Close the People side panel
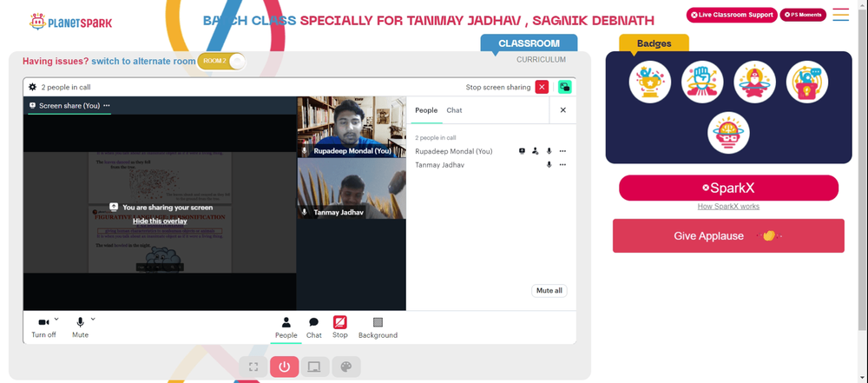This screenshot has height=383, width=868. point(563,109)
